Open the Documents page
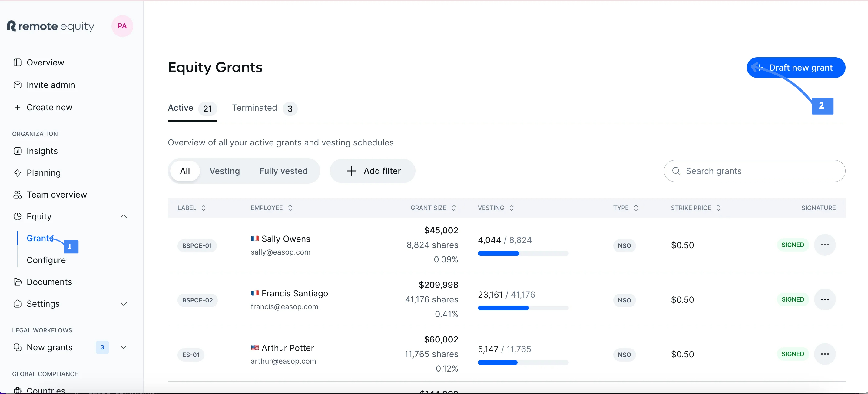 (49, 282)
